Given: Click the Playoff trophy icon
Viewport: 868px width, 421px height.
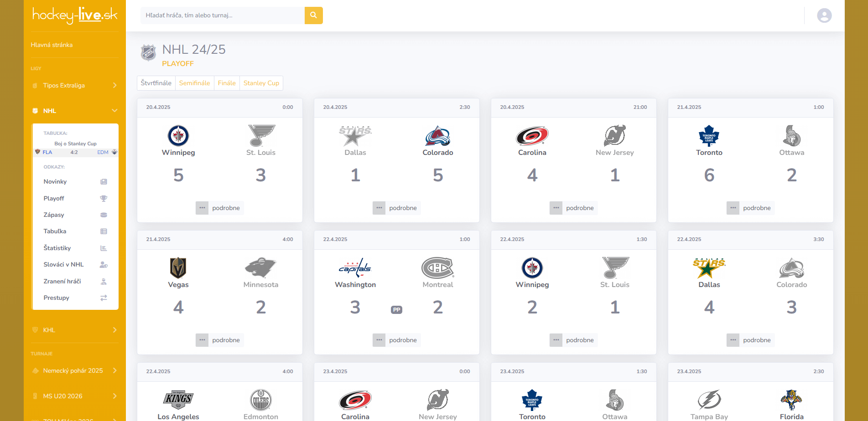Looking at the screenshot, I should (104, 199).
